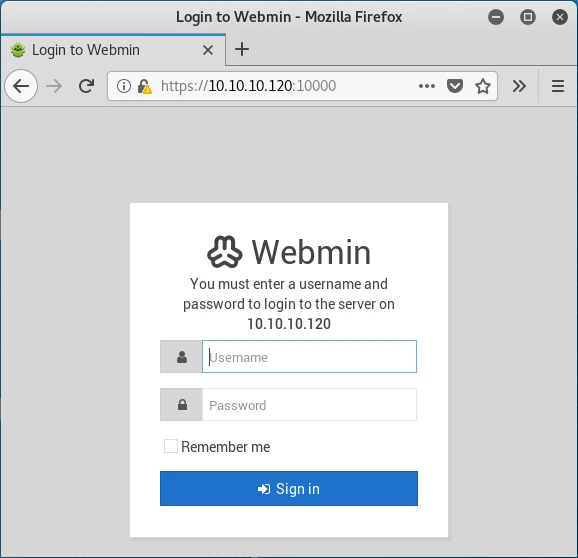The height and width of the screenshot is (558, 578).
Task: Maximize the Firefox window
Action: [x=527, y=17]
